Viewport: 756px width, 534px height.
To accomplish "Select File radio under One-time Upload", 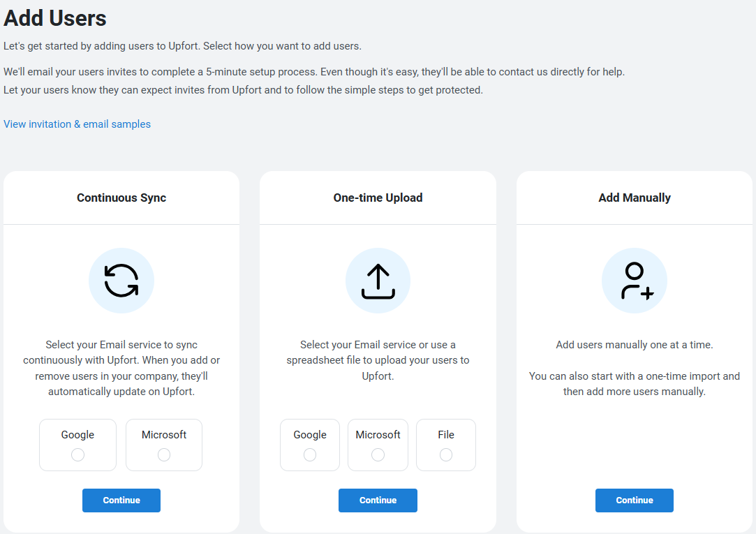I will tap(446, 454).
